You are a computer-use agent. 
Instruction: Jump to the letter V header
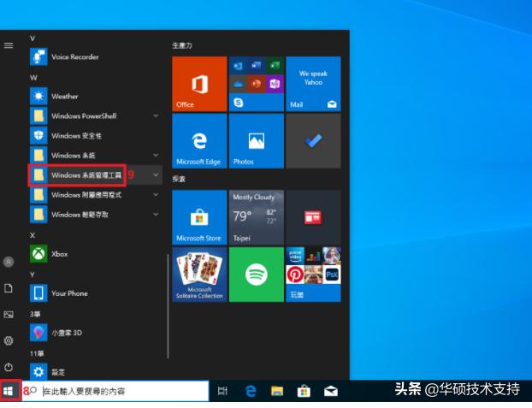(33, 38)
